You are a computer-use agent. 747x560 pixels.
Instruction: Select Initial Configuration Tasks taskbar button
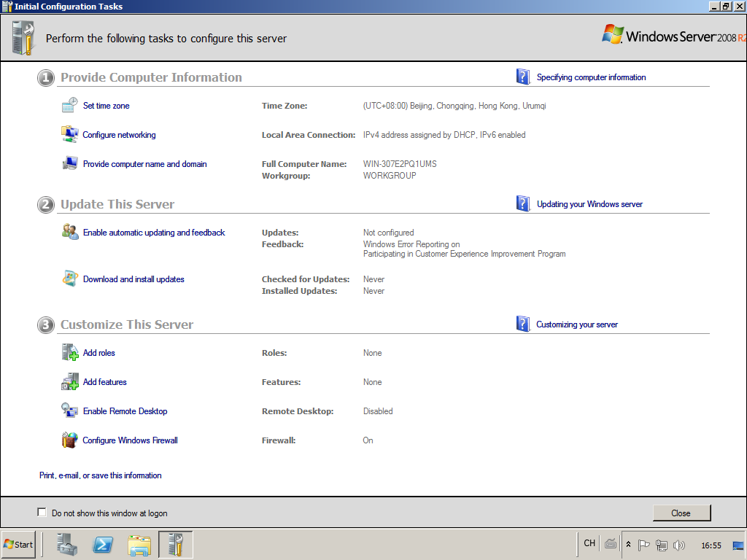tap(175, 545)
